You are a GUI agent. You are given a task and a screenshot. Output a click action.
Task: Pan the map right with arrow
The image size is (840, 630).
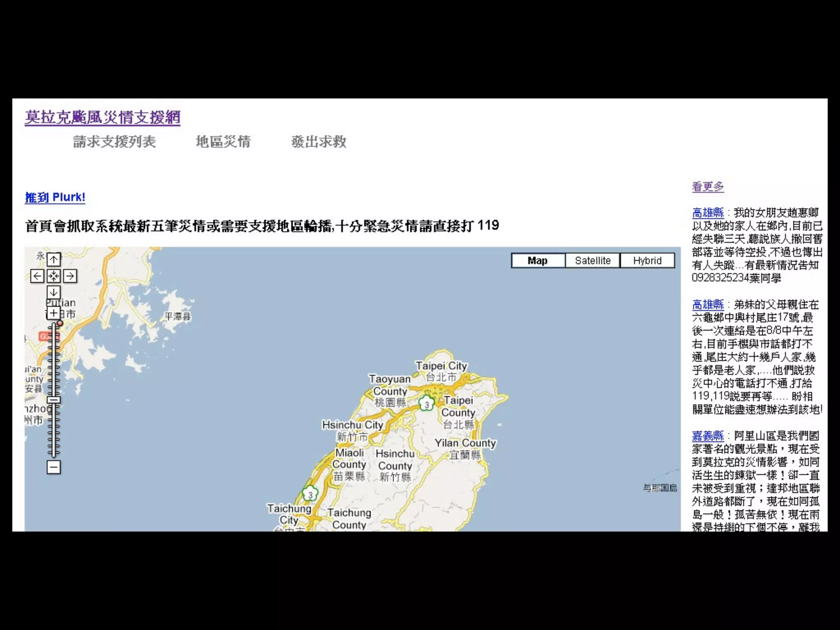point(70,276)
